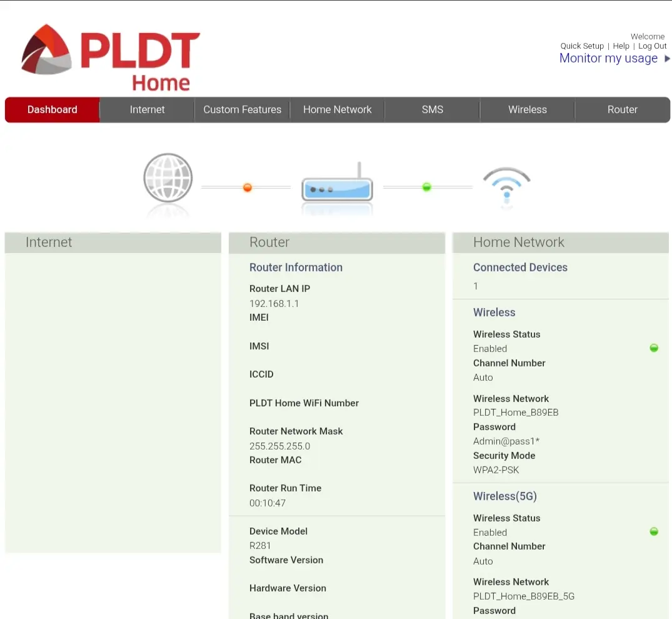
Task: Click the Wireless section heading
Action: 494,313
